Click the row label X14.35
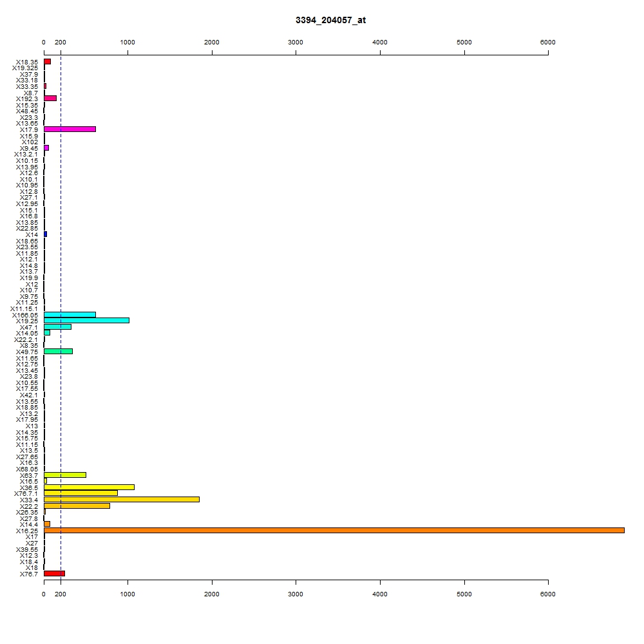 pyautogui.click(x=26, y=433)
